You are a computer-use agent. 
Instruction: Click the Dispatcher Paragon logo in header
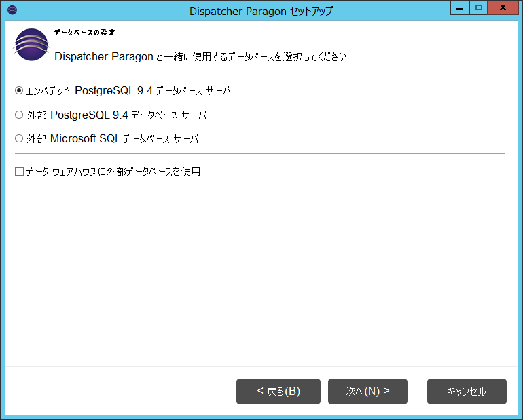31,45
